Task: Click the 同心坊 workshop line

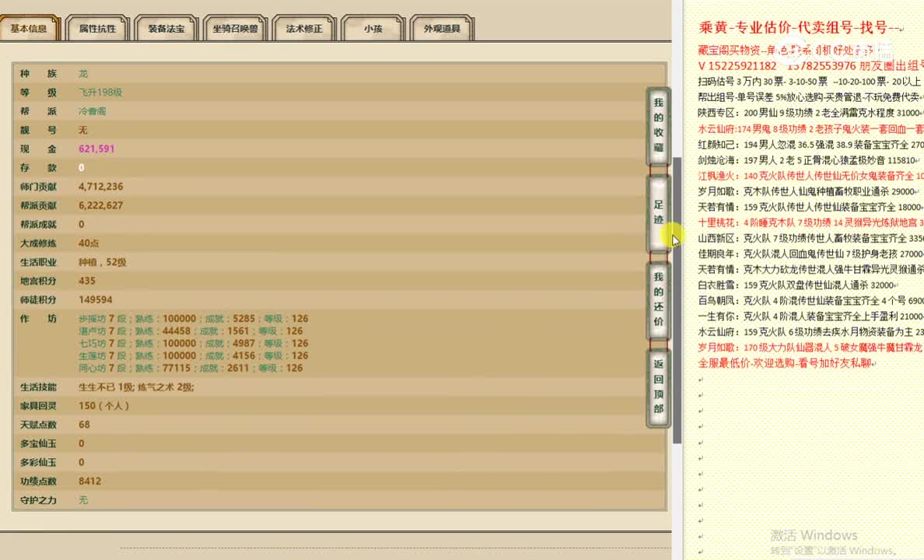Action: tap(191, 369)
